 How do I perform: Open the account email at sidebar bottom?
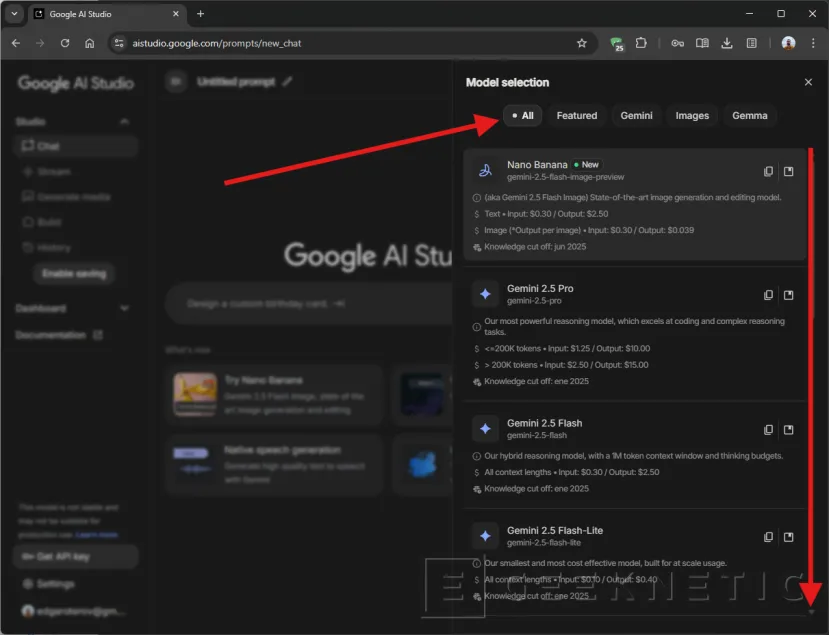point(74,611)
